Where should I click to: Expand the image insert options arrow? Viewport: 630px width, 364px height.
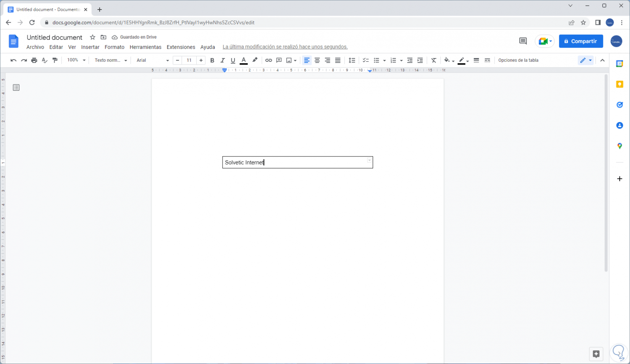296,61
